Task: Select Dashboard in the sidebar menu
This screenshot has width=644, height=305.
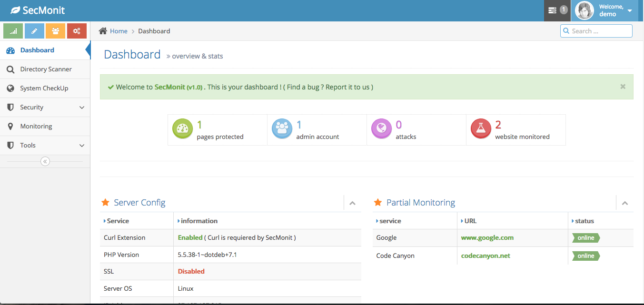Action: (45, 50)
